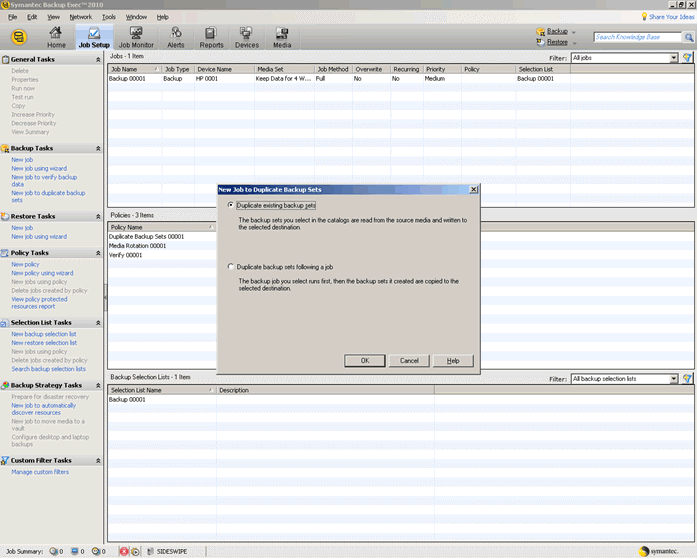Click Manage custom filters link
This screenshot has height=559, width=698.
pyautogui.click(x=40, y=472)
